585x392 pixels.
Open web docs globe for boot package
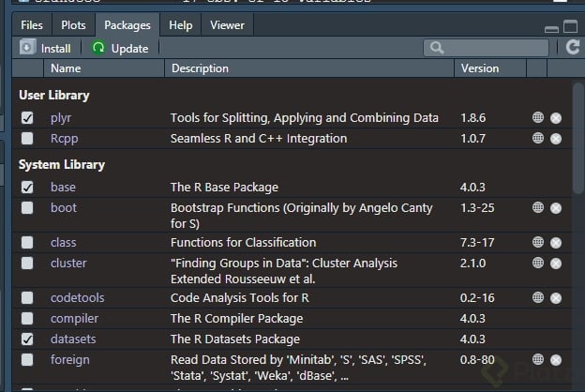(x=538, y=208)
